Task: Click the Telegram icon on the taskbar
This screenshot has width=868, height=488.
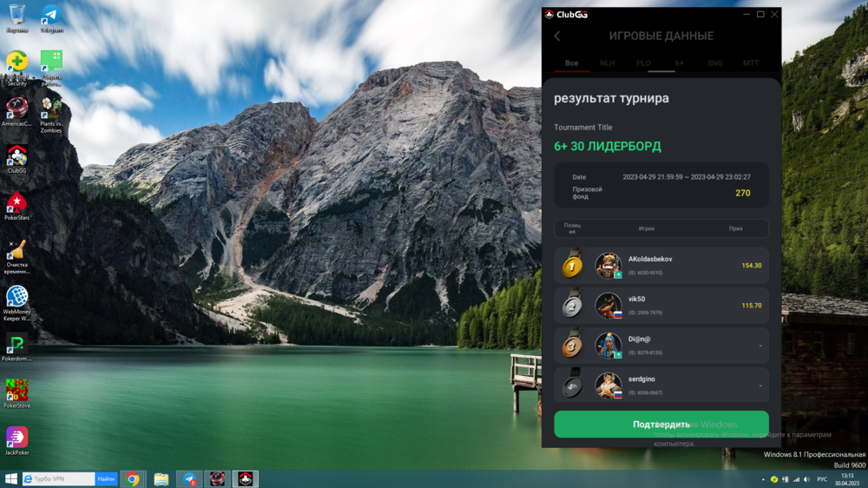Action: (189, 478)
